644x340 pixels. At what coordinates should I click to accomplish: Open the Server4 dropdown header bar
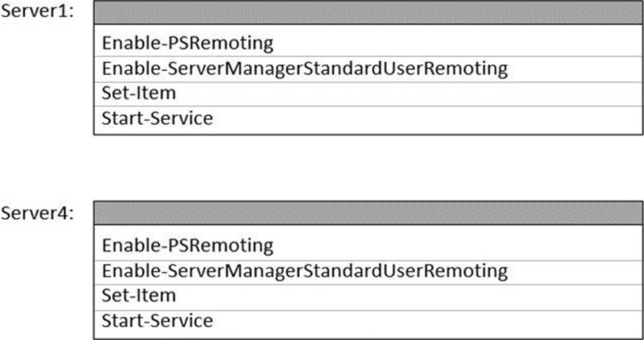[368, 213]
